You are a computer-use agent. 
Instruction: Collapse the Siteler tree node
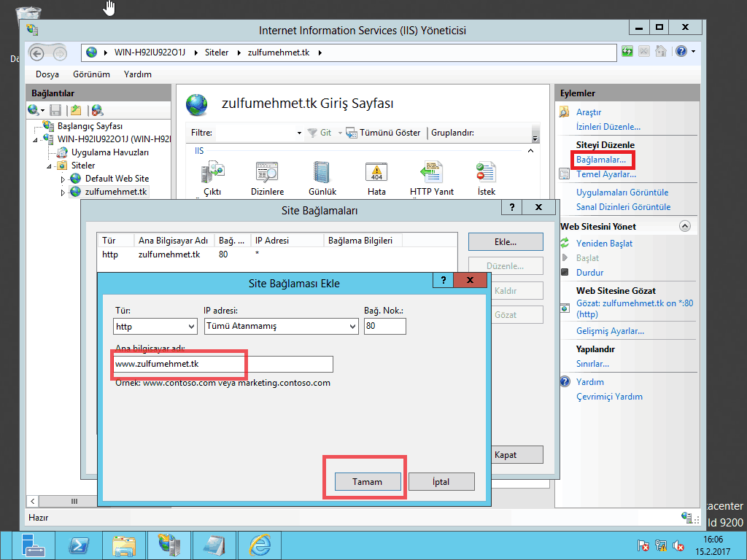[49, 166]
